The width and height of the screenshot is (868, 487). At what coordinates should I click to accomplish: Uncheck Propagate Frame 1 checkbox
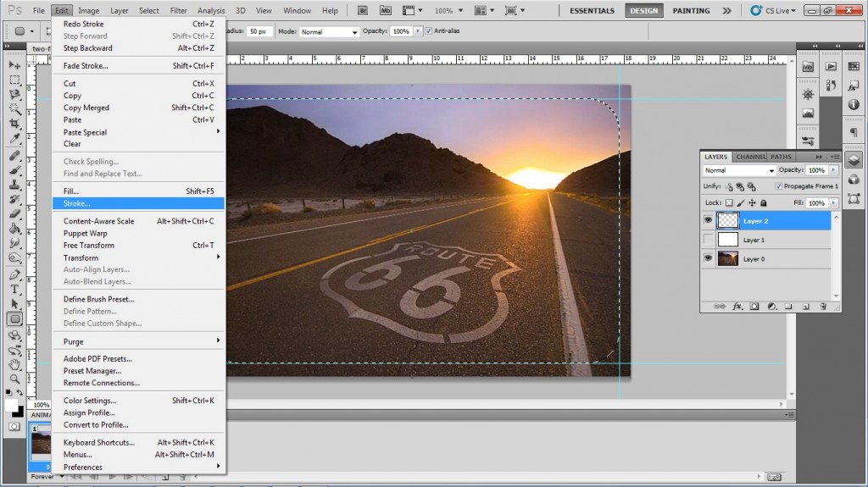[x=778, y=186]
